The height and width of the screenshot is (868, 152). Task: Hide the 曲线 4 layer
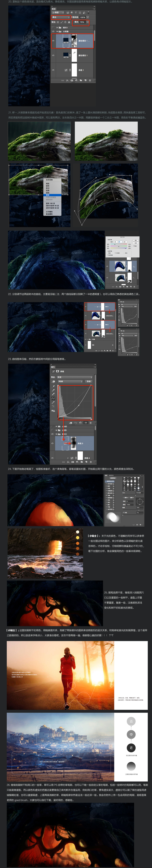coord(52,458)
